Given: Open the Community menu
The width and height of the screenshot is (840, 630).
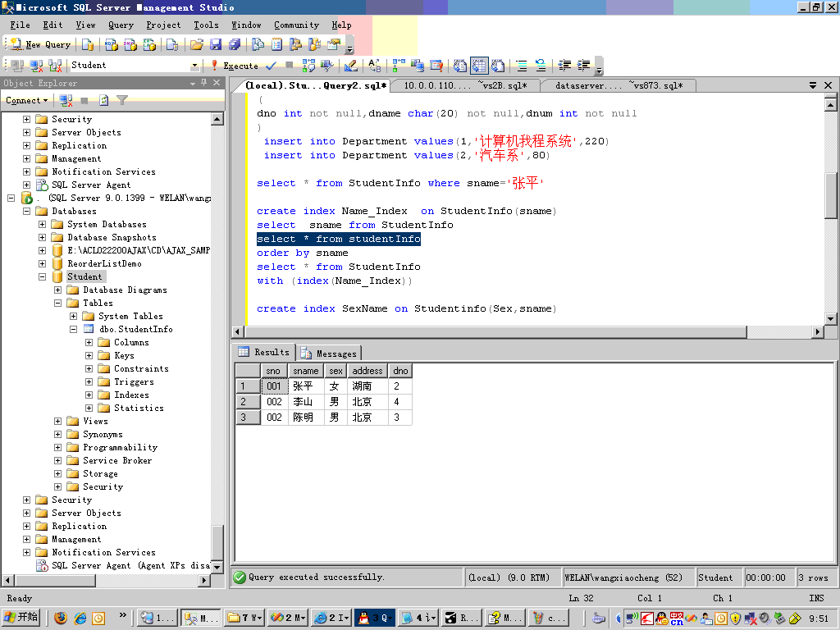Looking at the screenshot, I should pyautogui.click(x=296, y=25).
